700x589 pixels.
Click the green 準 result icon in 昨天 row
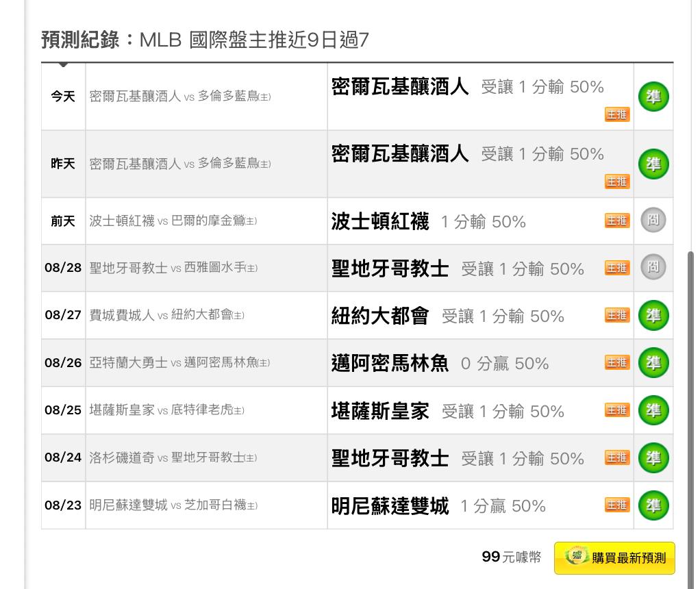point(653,164)
